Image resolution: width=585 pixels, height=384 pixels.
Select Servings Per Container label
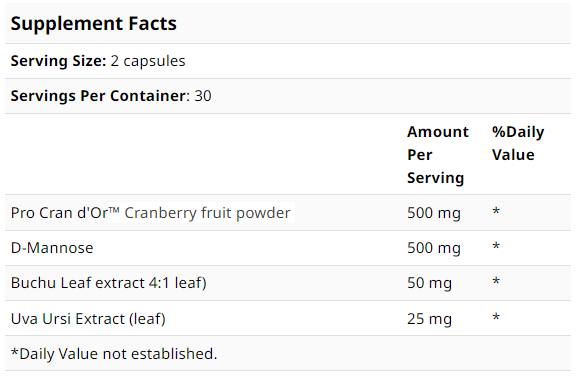tap(100, 96)
